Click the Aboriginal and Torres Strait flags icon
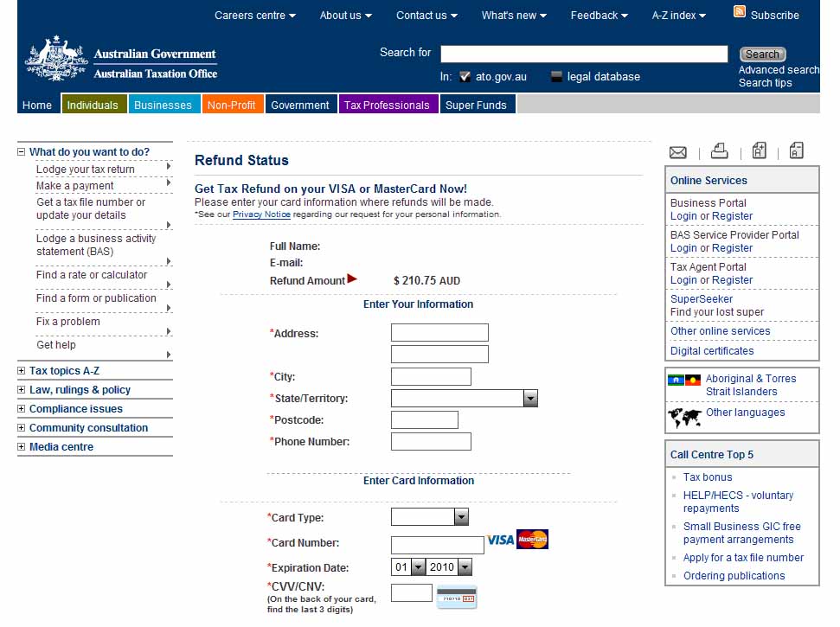Viewport: 840px width, 627px height. point(683,380)
